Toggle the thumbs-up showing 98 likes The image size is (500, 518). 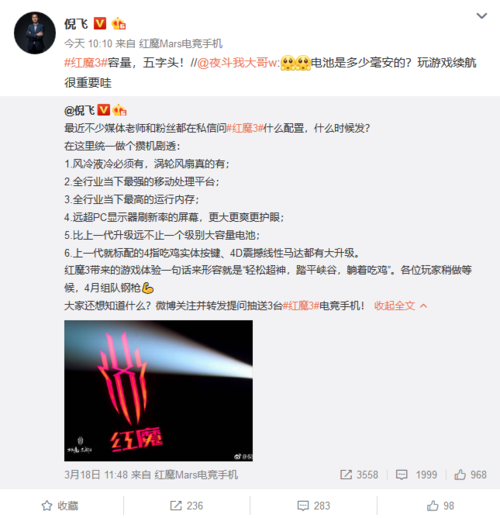point(440,506)
